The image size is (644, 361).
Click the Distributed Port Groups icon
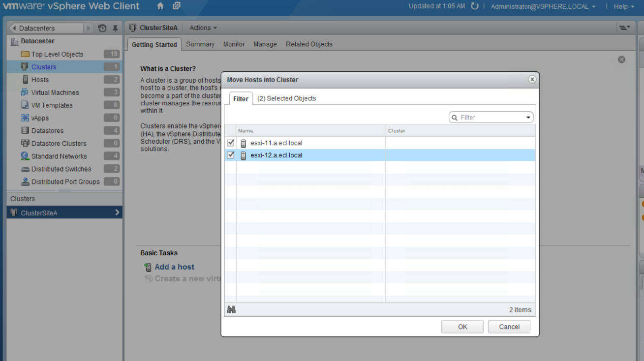25,182
